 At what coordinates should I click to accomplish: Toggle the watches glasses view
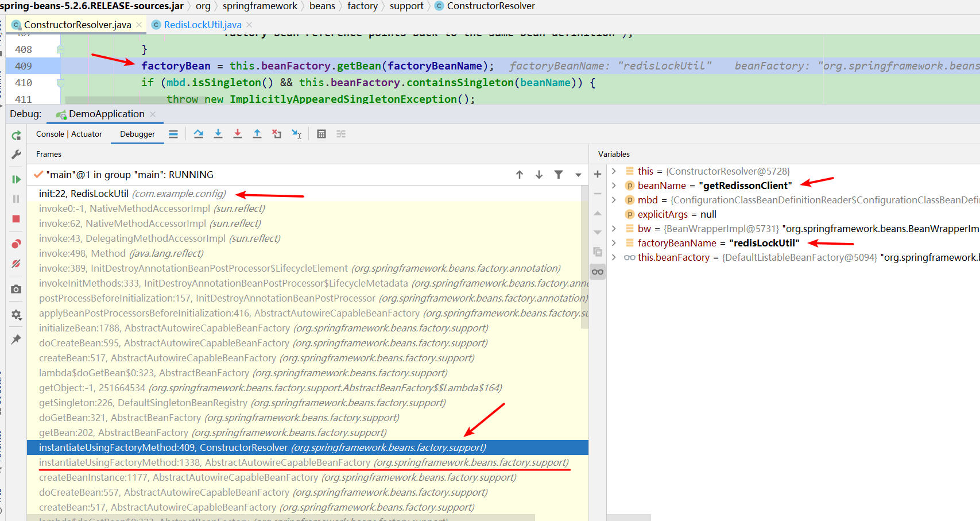[598, 271]
